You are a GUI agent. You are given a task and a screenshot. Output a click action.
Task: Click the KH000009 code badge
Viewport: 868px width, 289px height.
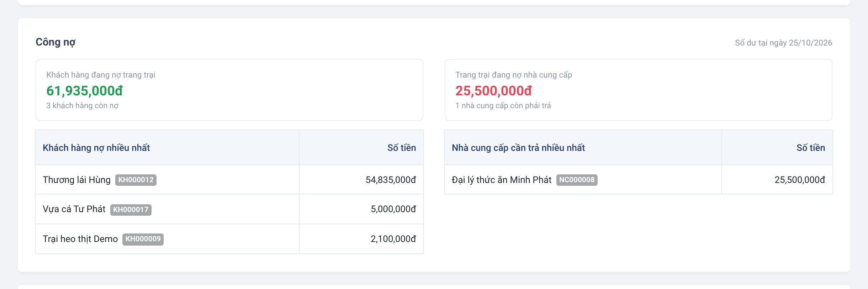point(143,239)
